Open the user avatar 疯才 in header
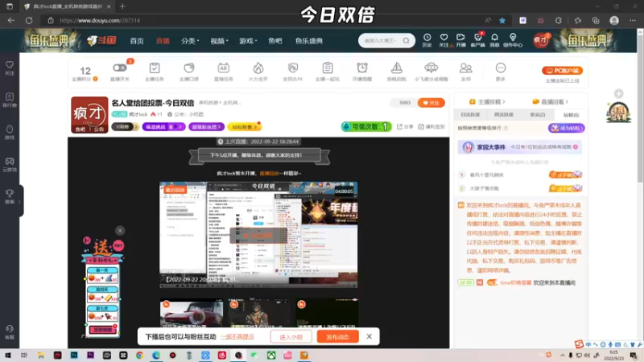 [x=541, y=40]
